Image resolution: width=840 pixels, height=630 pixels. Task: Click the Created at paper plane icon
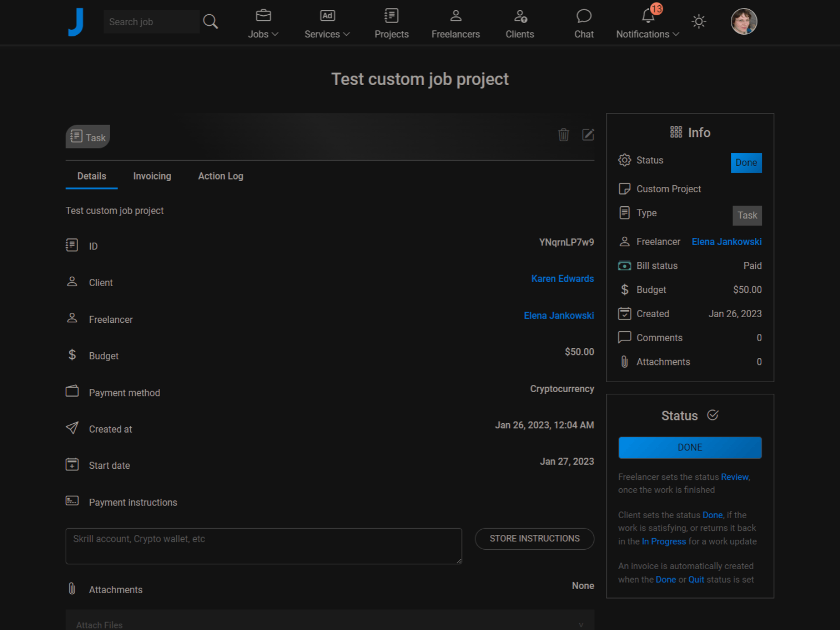pos(72,428)
